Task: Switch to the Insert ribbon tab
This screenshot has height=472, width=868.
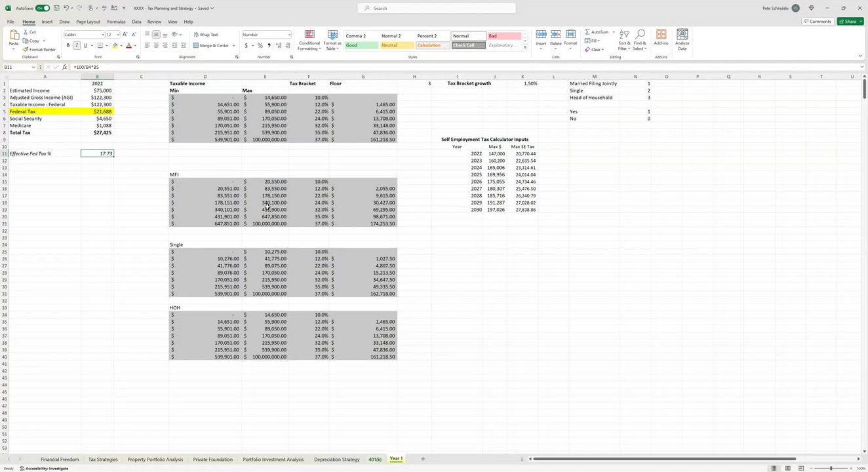Action: 47,22
